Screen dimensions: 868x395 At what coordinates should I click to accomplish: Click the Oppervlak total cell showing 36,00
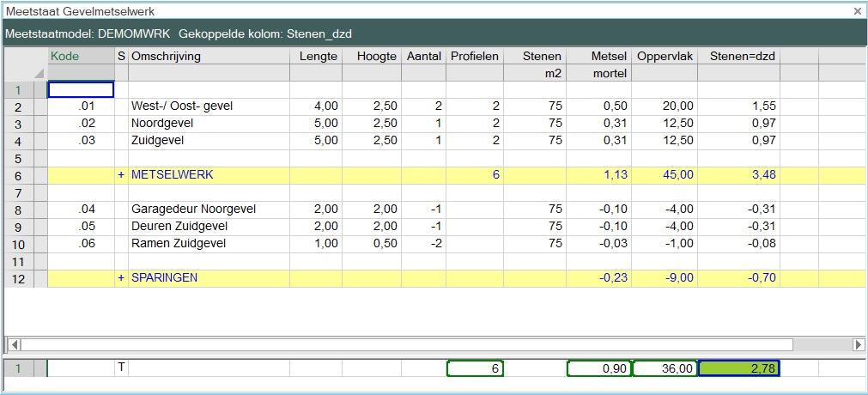[664, 368]
